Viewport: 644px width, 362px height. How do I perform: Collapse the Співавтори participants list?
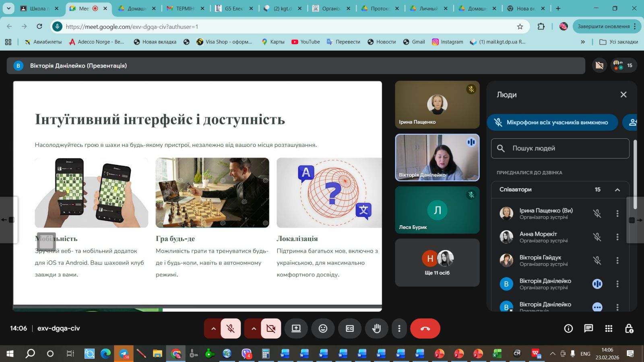click(617, 190)
